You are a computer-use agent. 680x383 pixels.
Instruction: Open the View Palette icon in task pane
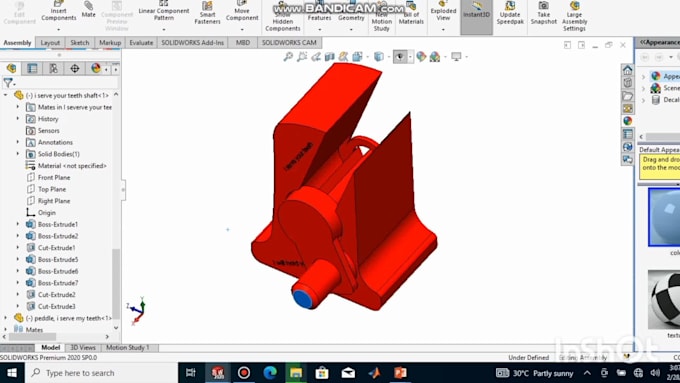click(628, 108)
